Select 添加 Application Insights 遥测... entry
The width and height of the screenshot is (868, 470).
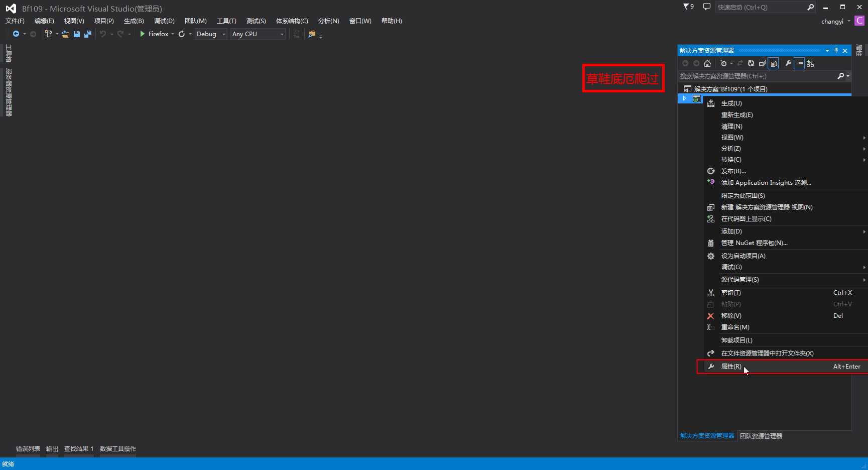click(786, 183)
